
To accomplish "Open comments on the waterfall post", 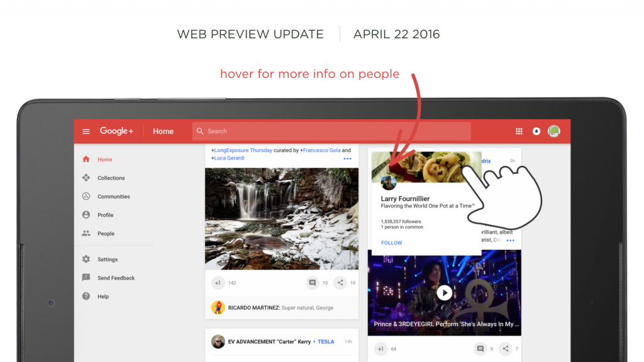I will 312,283.
